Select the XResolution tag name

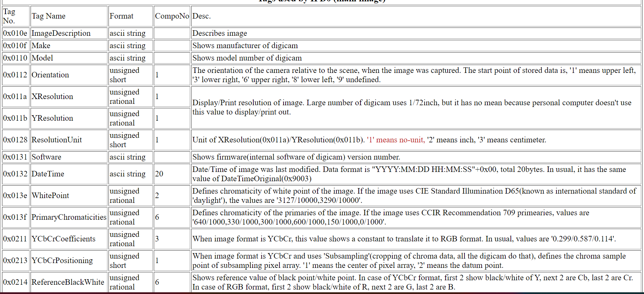(52, 97)
